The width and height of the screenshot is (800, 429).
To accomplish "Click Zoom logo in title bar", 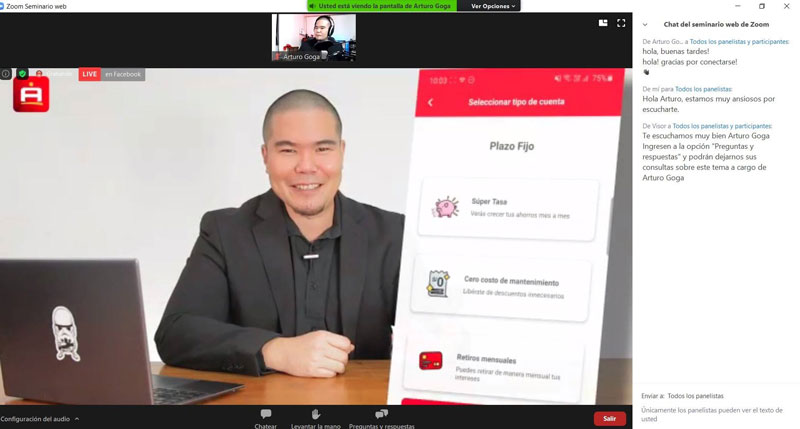I will point(3,6).
